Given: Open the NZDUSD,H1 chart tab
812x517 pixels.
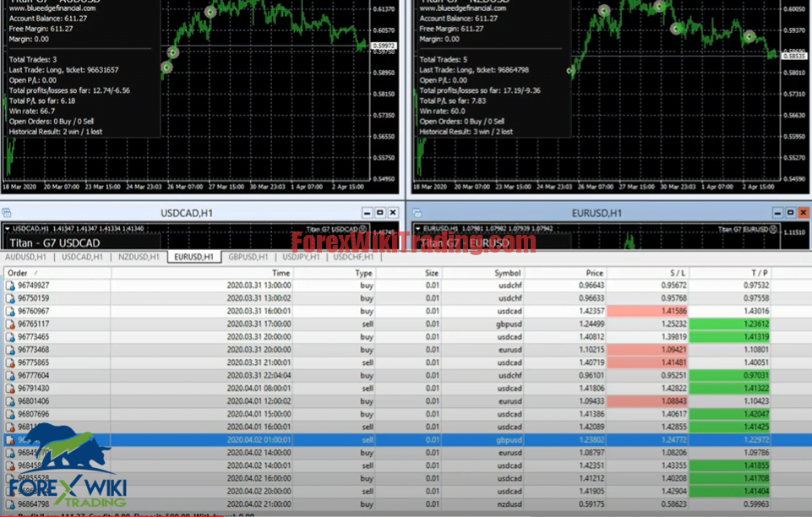Looking at the screenshot, I should click(x=139, y=257).
